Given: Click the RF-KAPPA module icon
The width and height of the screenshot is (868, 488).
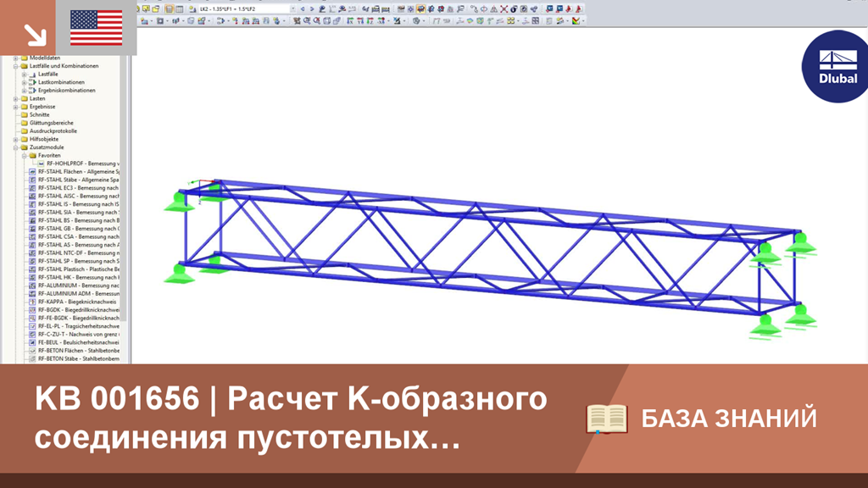Looking at the screenshot, I should pos(32,302).
